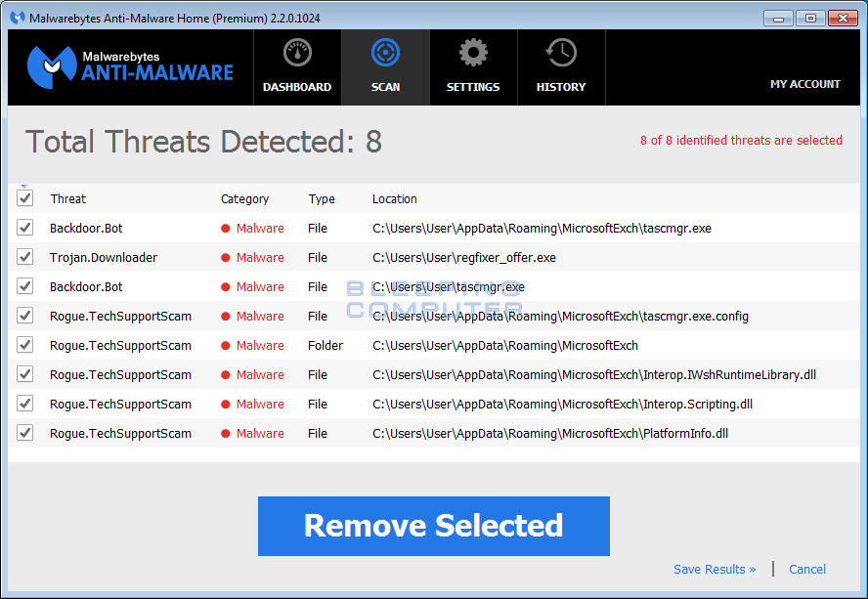Uncheck the MicrosoftExch folder threat checkbox
The height and width of the screenshot is (599, 868).
tap(24, 345)
